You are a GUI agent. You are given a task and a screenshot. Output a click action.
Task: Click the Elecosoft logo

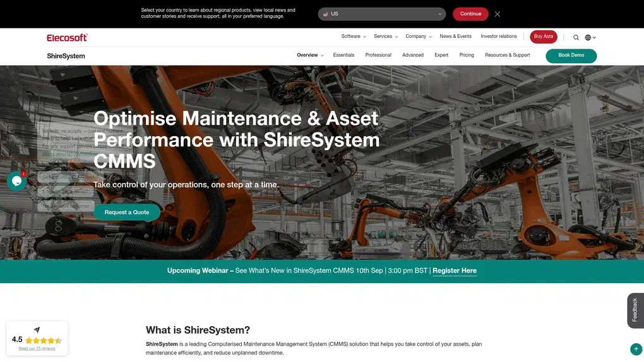coord(67,38)
